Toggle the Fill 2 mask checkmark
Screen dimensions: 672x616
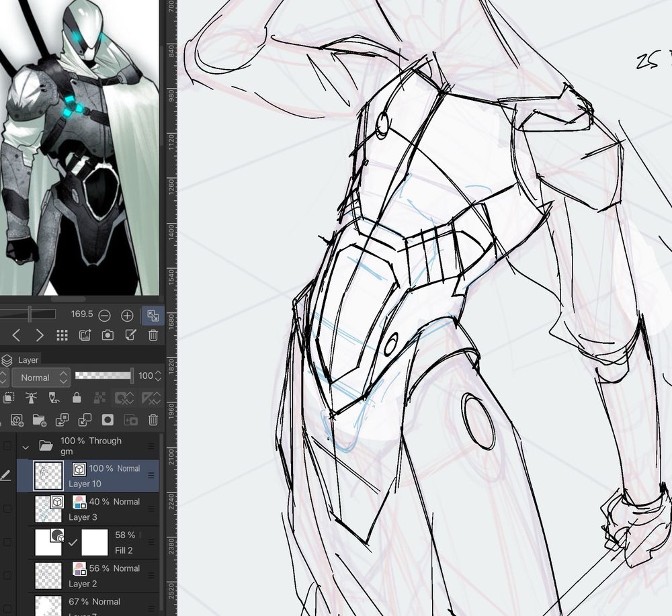tap(73, 542)
